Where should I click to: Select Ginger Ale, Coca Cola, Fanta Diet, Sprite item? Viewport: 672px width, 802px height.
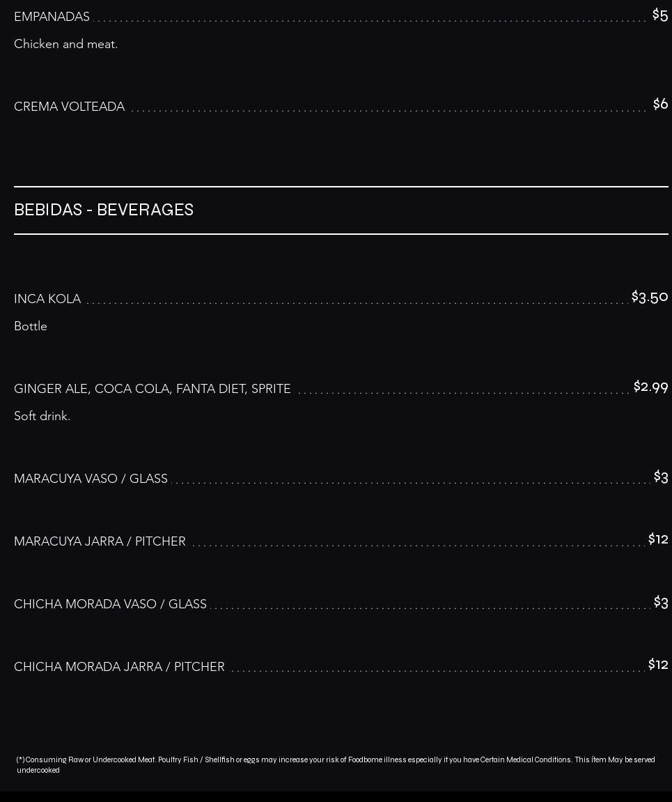coord(153,389)
